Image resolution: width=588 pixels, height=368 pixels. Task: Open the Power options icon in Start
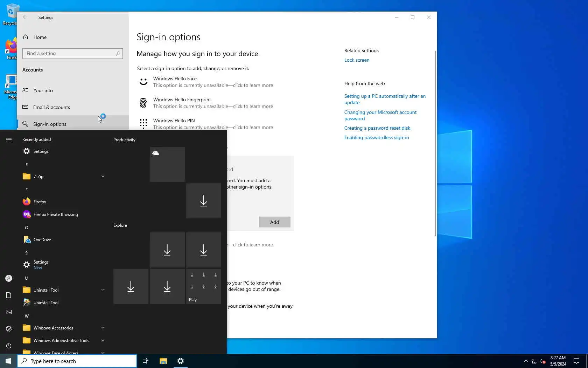pyautogui.click(x=9, y=346)
